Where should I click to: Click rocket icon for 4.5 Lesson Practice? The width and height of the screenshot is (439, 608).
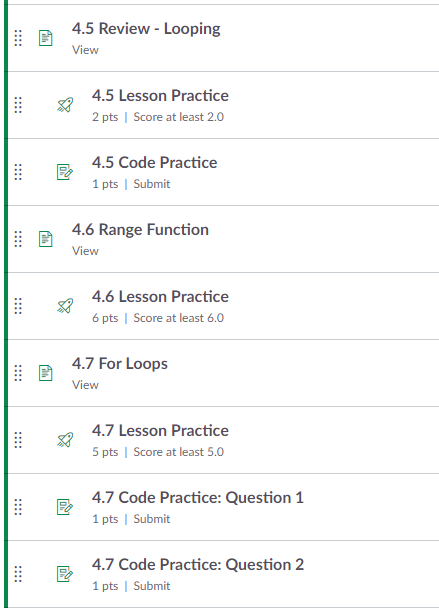65,105
